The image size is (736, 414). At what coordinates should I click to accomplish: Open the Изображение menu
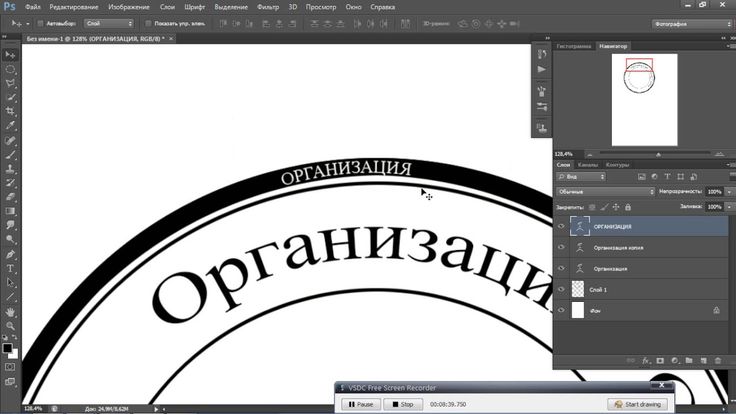coord(129,7)
